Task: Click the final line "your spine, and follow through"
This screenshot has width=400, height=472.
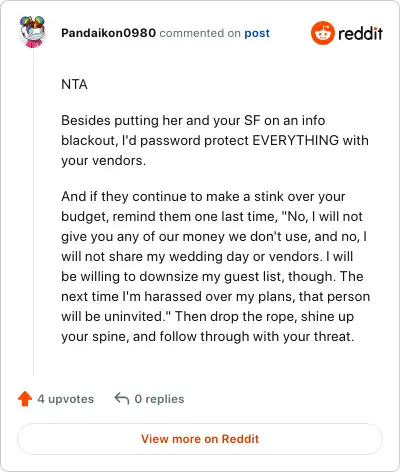Action: pos(207,337)
